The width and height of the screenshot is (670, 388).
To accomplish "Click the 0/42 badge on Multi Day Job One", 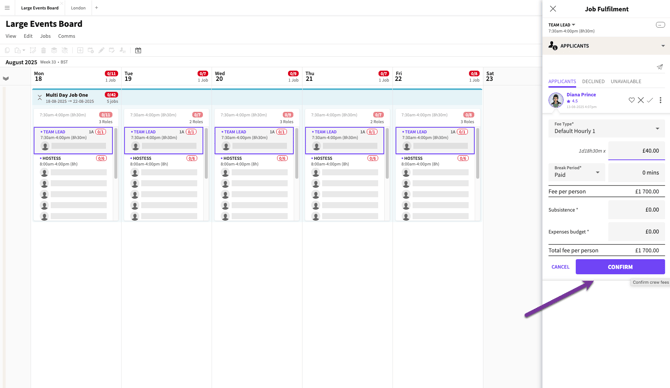I will (x=111, y=95).
